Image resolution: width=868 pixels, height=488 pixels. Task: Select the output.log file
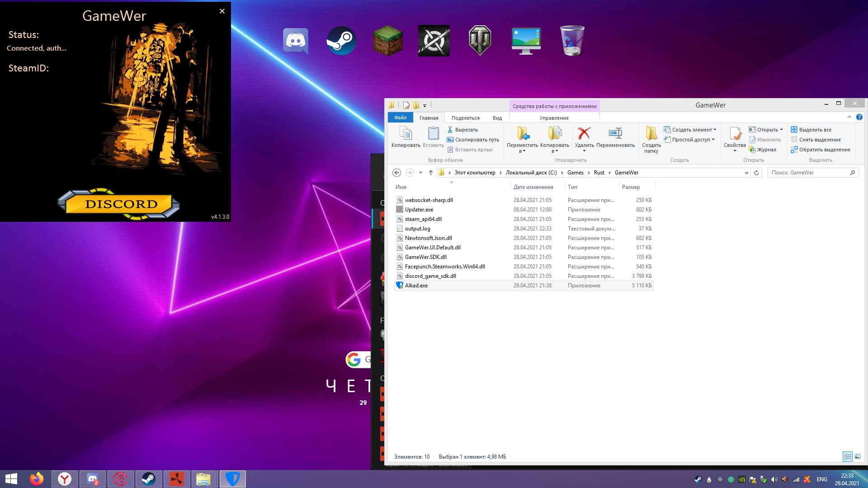(x=524, y=229)
